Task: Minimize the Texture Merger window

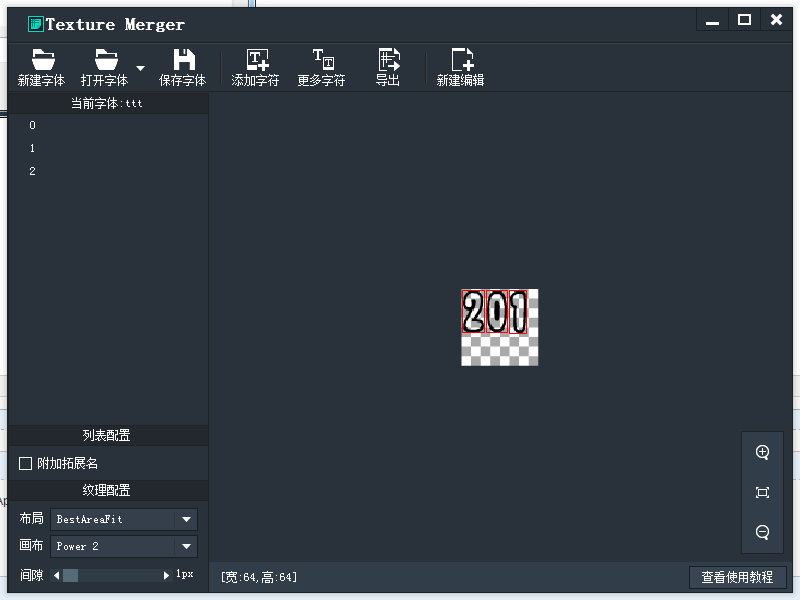Action: coord(712,21)
